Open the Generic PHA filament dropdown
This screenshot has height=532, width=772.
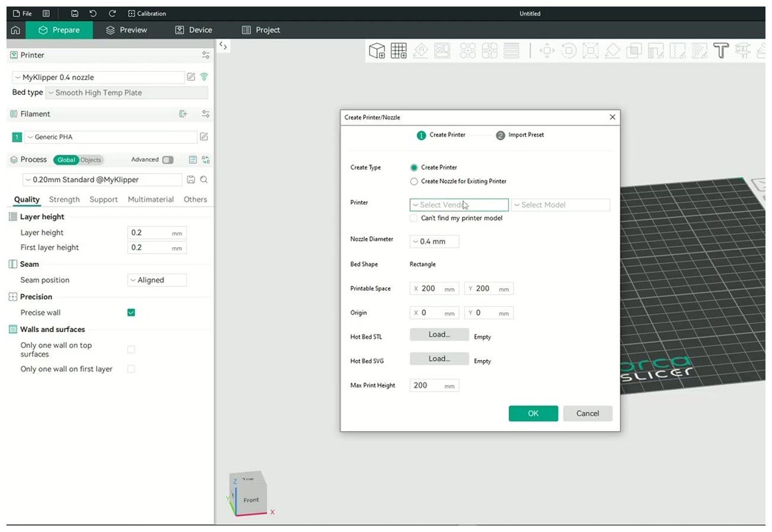(111, 137)
